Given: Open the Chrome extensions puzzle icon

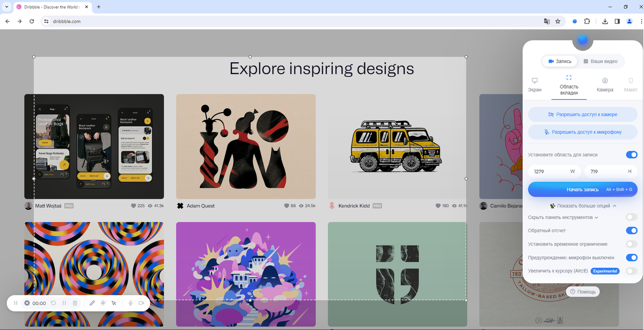Looking at the screenshot, I should pos(587,21).
